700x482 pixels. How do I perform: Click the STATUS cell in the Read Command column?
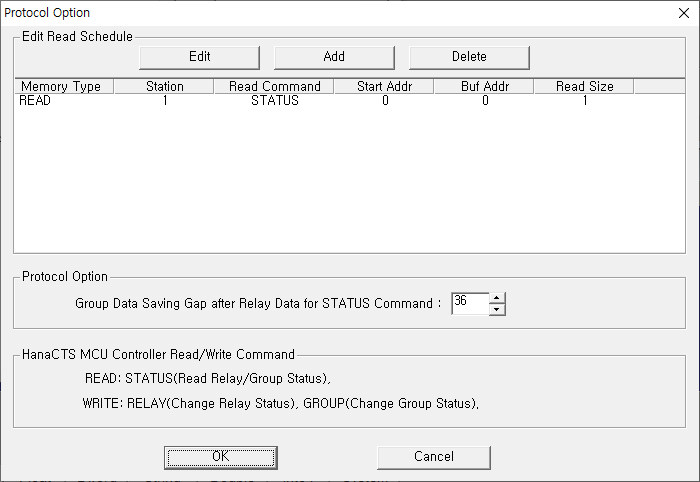coord(274,101)
